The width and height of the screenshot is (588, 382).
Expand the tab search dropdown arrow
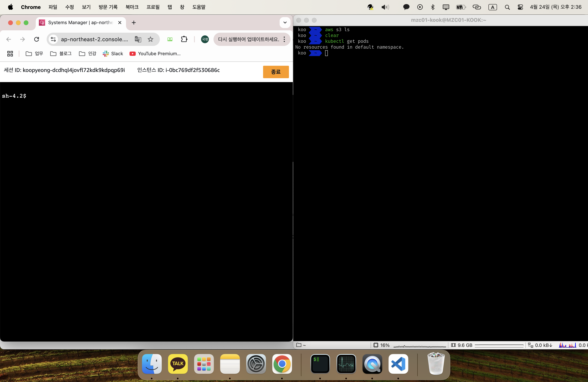285,23
